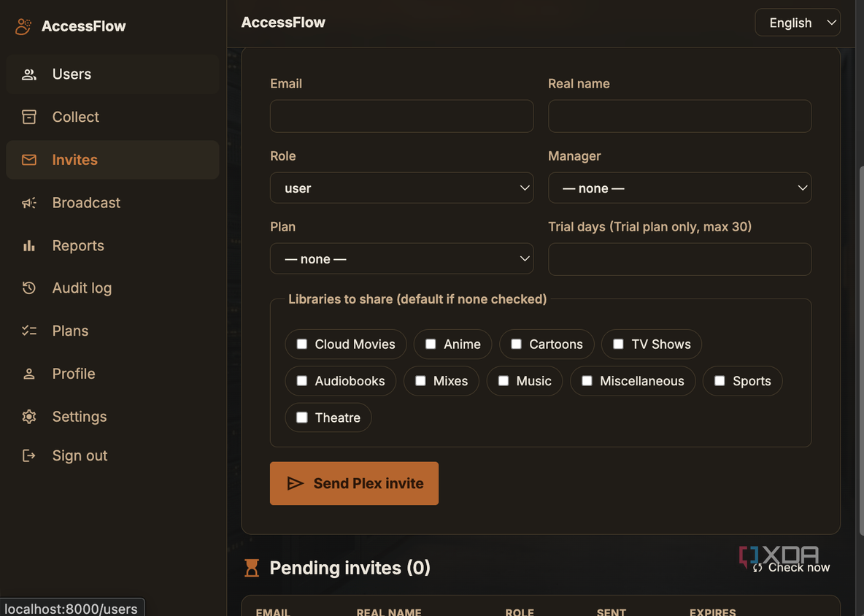
Task: Toggle the Audiobooks library checkbox
Action: tap(302, 381)
